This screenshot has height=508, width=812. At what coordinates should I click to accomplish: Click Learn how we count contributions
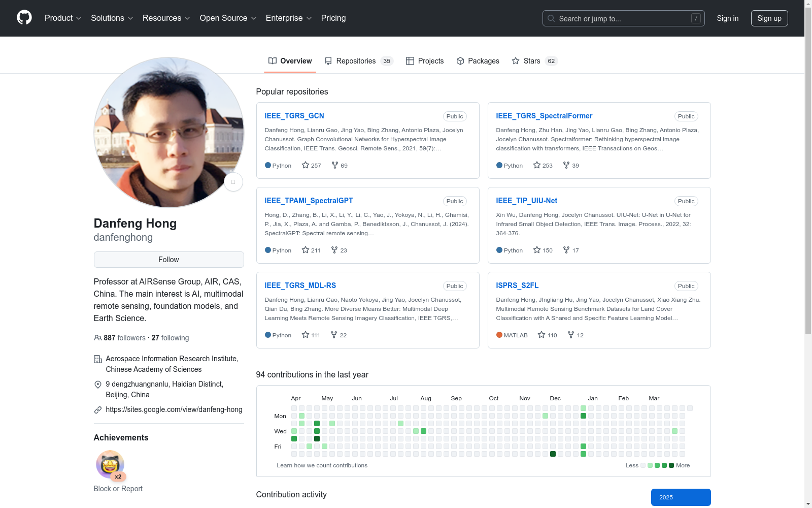point(322,465)
